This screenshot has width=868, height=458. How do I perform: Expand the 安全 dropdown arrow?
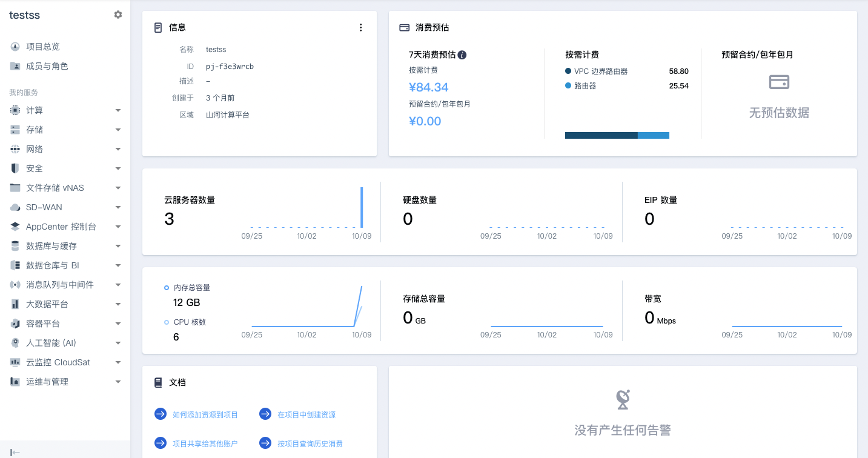point(118,168)
